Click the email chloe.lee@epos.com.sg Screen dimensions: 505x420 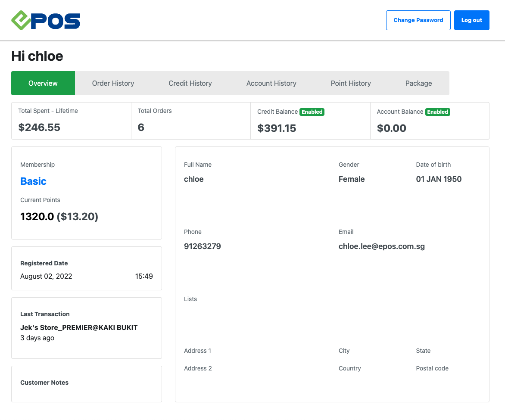coord(381,246)
